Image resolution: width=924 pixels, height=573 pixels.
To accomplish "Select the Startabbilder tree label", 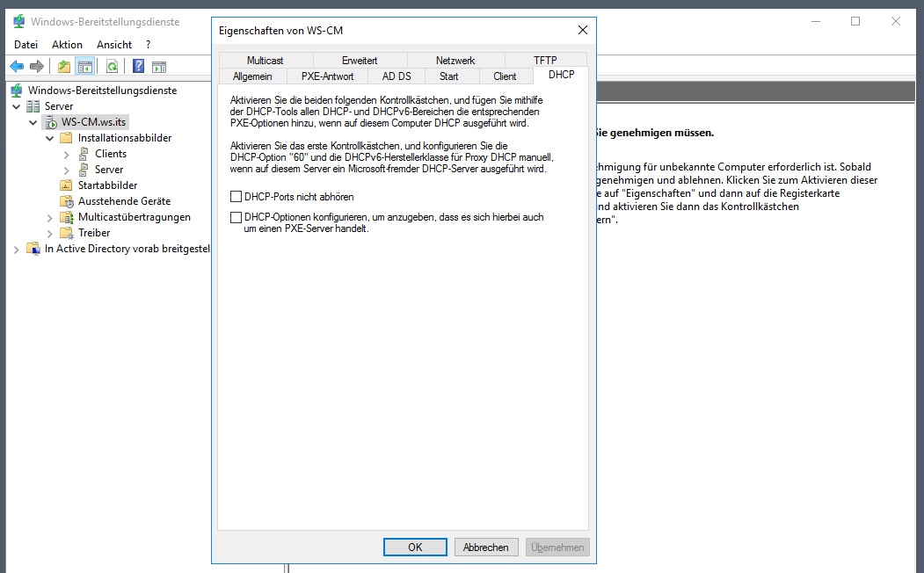I will click(108, 185).
